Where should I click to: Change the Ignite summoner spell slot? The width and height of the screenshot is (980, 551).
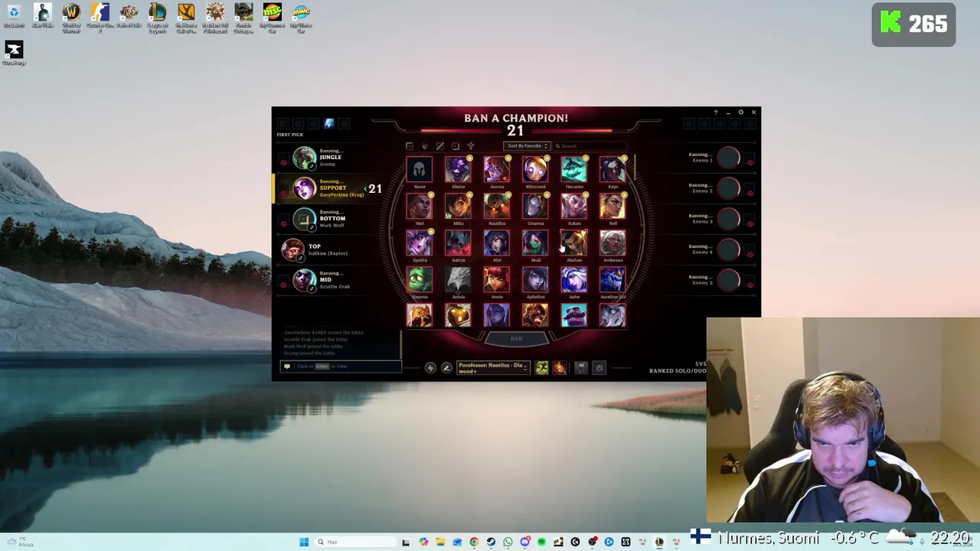point(559,368)
